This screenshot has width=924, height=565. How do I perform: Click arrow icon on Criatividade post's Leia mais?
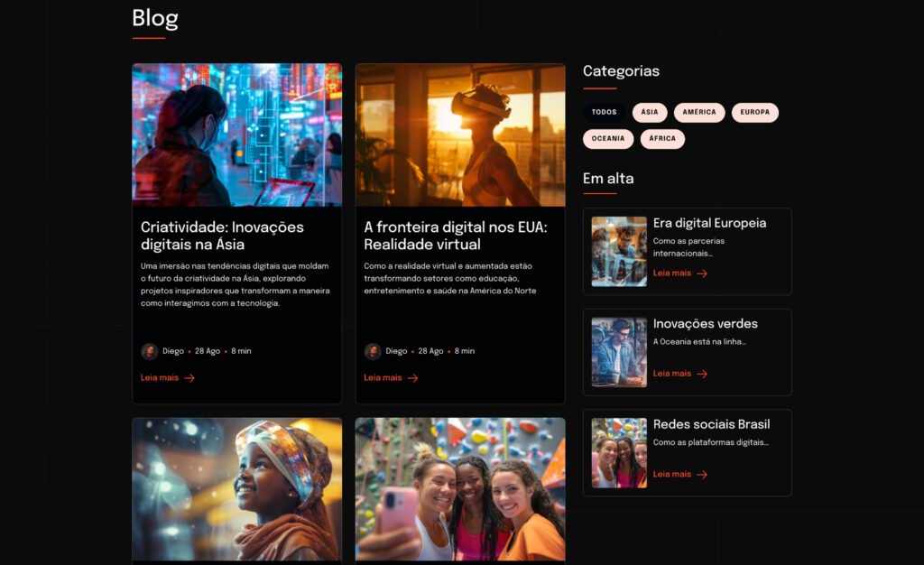point(189,378)
